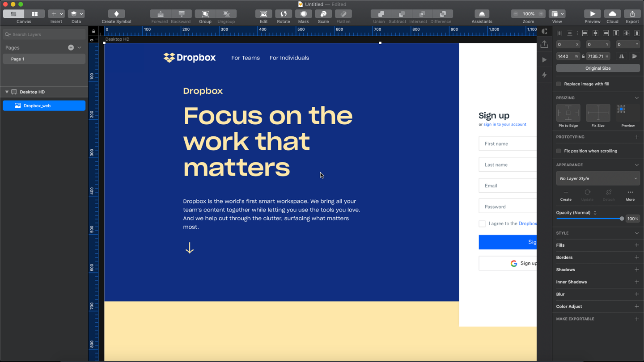Click the Cloud toolbar icon
This screenshot has width=644, height=362.
pos(612,14)
